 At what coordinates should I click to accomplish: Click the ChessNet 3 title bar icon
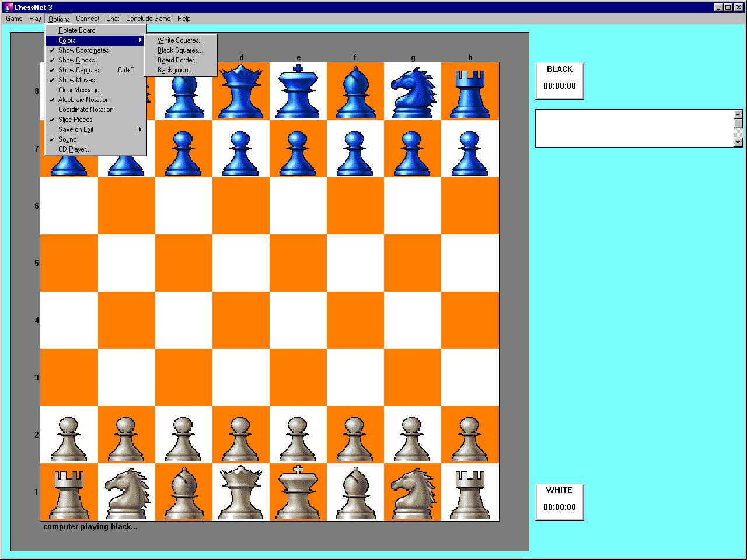pyautogui.click(x=8, y=7)
